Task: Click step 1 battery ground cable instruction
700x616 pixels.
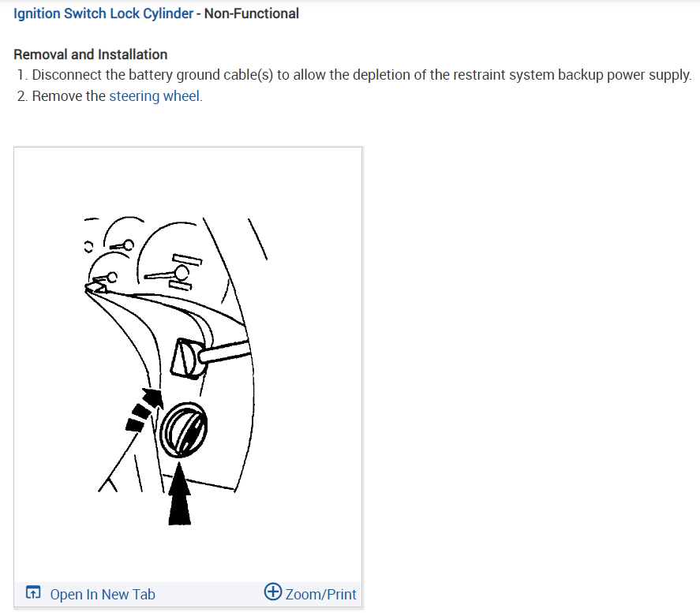Action: coord(354,75)
